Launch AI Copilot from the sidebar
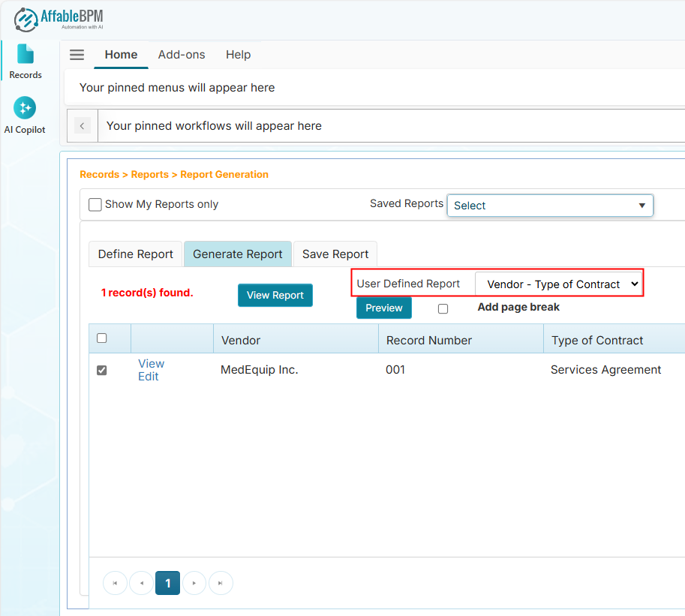This screenshot has height=616, width=685. 25,114
